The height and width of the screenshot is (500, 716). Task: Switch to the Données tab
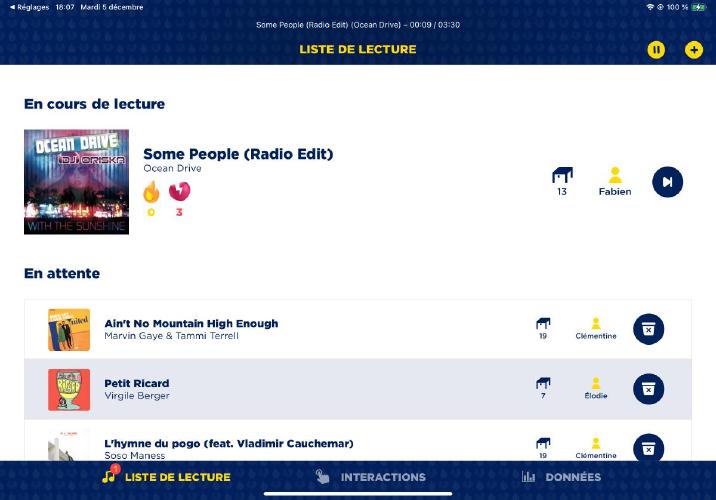pos(561,477)
